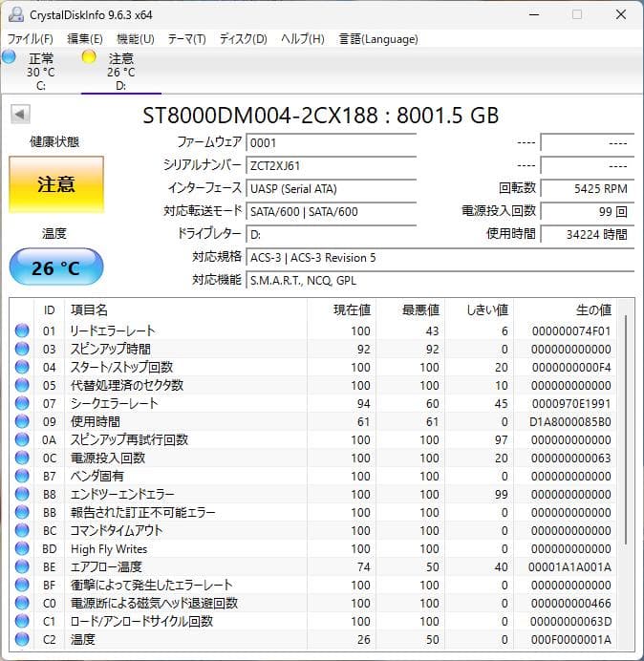Select the yellow caution orb for drive D:
This screenshot has width=644, height=661.
click(89, 56)
